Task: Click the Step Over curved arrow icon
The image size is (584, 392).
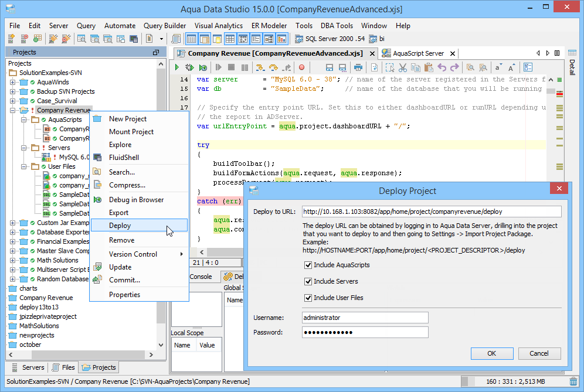Action: pos(273,67)
